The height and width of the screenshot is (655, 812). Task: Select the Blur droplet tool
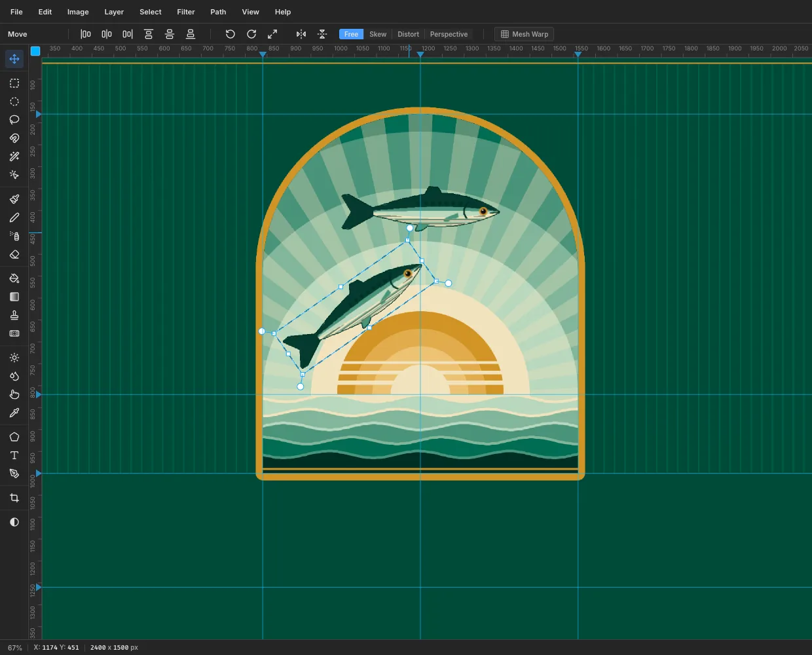point(14,376)
